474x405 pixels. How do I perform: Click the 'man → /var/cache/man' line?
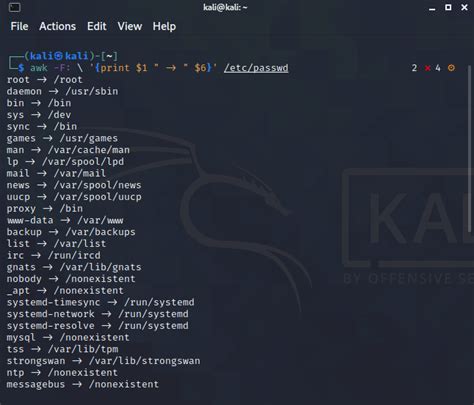click(68, 150)
